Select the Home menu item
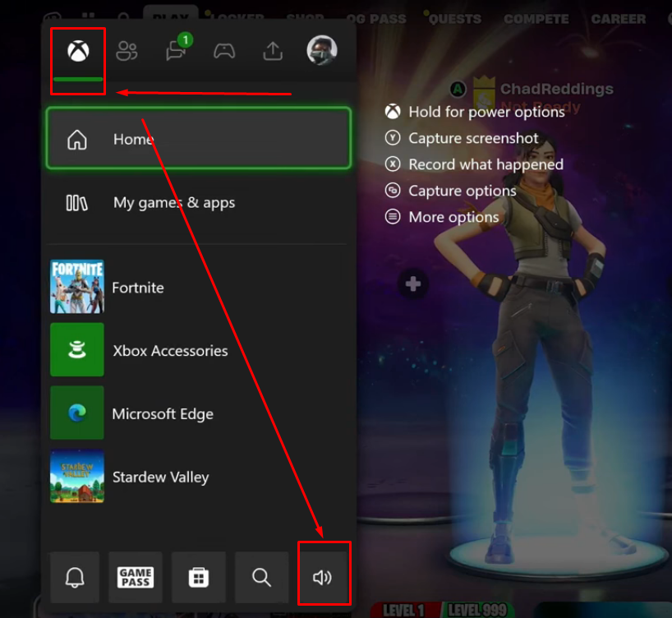This screenshot has height=618, width=672. [199, 138]
